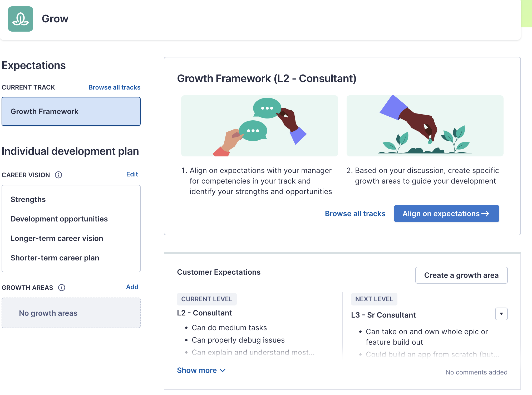
Task: Click Browse all tracks in sidebar
Action: (x=114, y=87)
